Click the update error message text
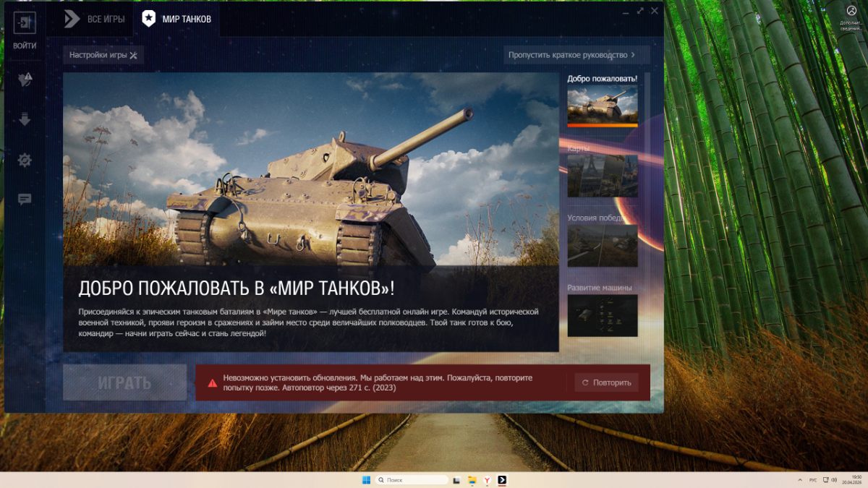This screenshot has width=868, height=488. [x=378, y=382]
